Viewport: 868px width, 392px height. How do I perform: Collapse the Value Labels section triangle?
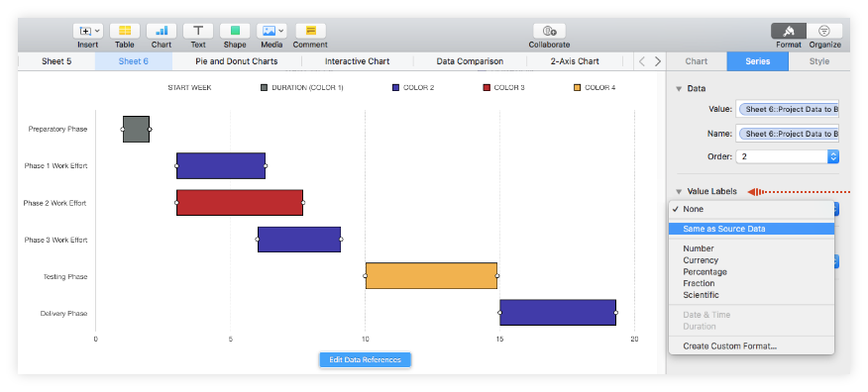pyautogui.click(x=679, y=192)
